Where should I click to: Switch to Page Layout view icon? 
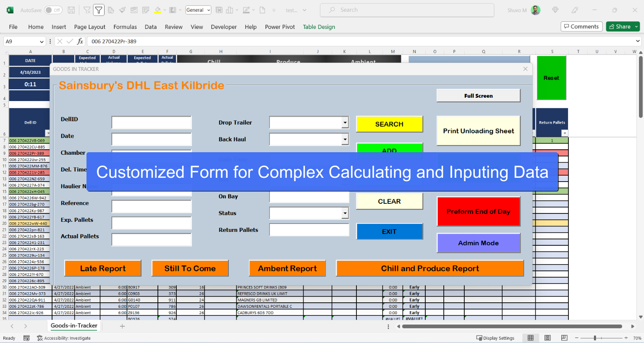[x=547, y=338]
